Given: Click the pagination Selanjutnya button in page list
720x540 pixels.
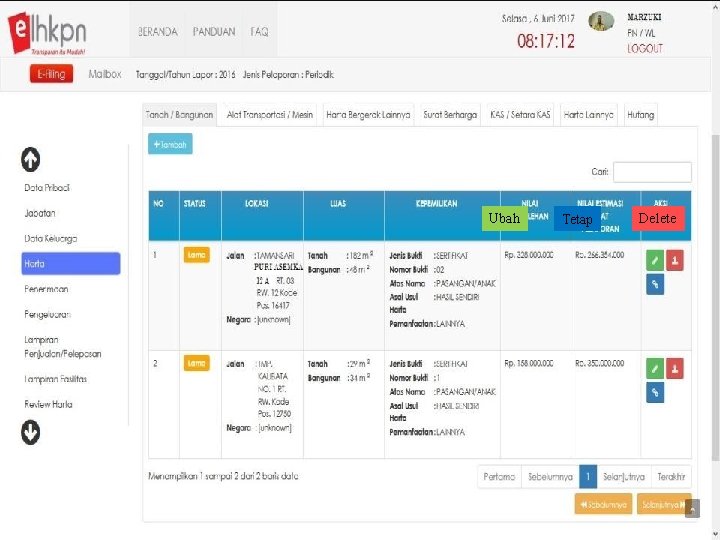Looking at the screenshot, I should click(624, 477).
